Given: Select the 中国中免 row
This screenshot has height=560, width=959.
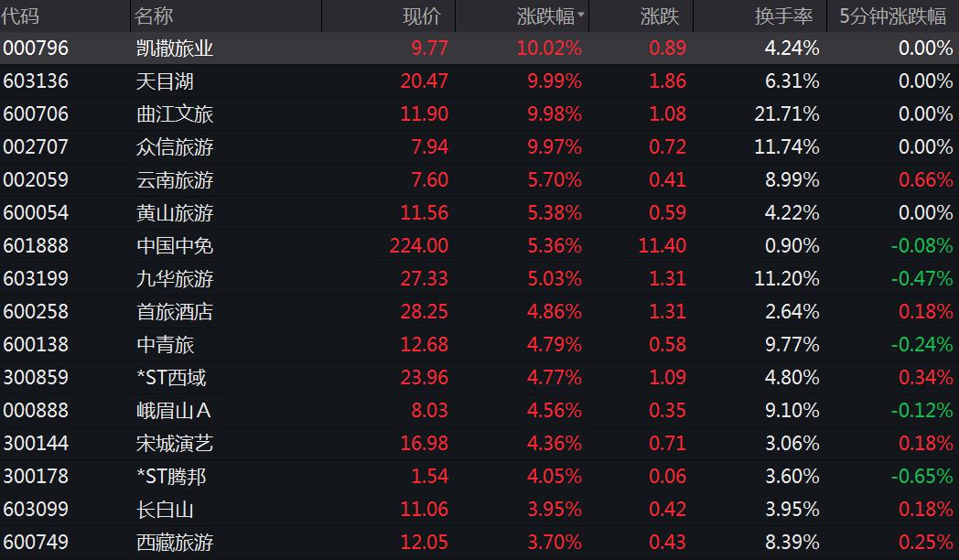Looking at the screenshot, I should 479,246.
